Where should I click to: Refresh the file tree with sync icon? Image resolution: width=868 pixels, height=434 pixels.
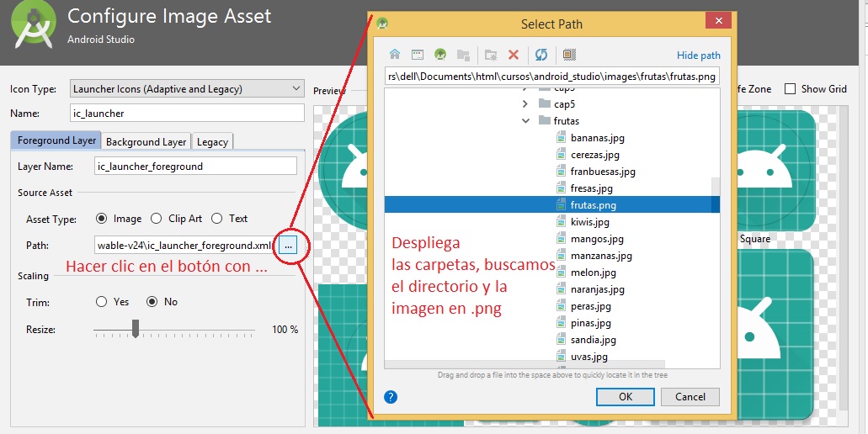coord(541,55)
